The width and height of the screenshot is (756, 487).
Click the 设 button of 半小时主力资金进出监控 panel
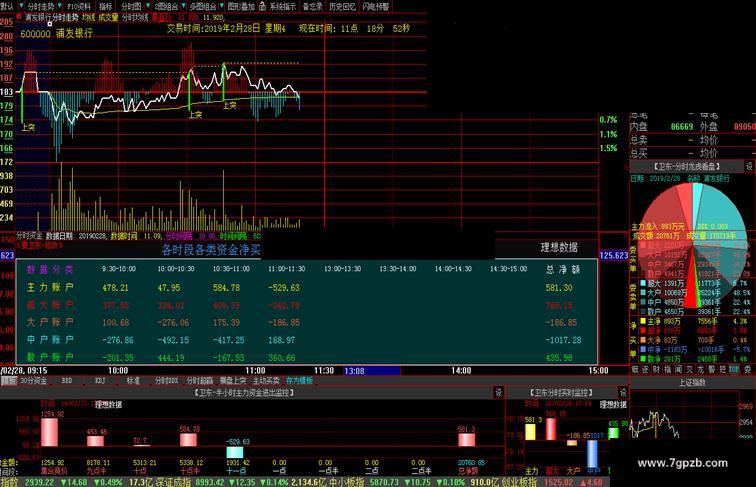499,392
